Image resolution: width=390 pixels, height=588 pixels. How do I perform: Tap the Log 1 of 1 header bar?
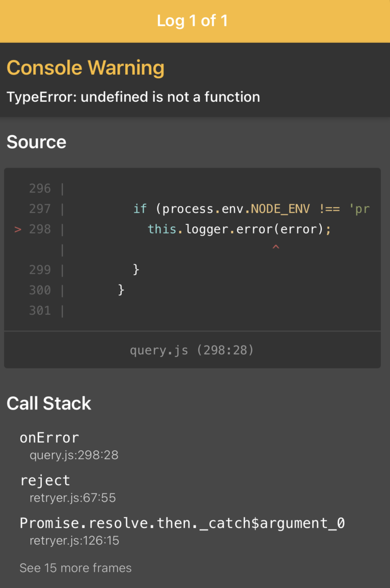point(192,21)
